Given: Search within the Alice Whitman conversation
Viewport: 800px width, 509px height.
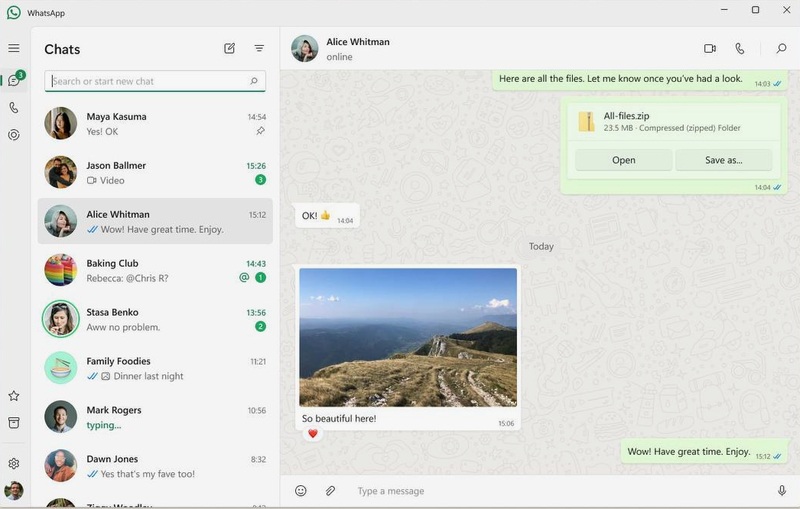Looking at the screenshot, I should [781, 48].
